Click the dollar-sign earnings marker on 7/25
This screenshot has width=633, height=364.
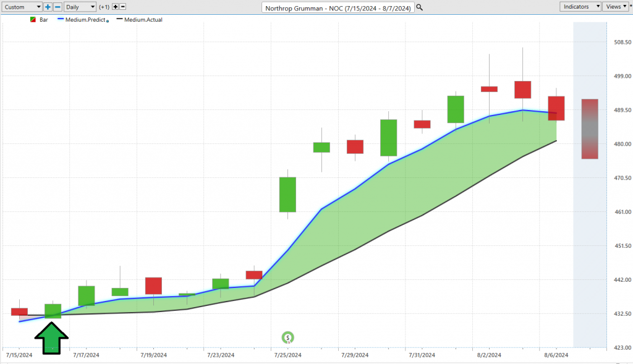(288, 337)
